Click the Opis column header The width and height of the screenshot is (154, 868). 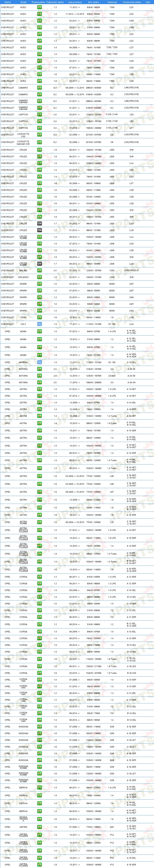point(148,2)
